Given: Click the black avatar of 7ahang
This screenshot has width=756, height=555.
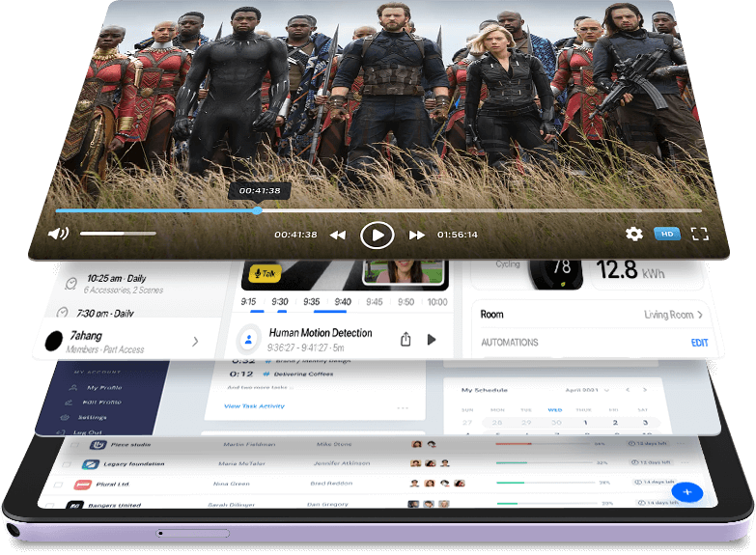Looking at the screenshot, I should [53, 342].
